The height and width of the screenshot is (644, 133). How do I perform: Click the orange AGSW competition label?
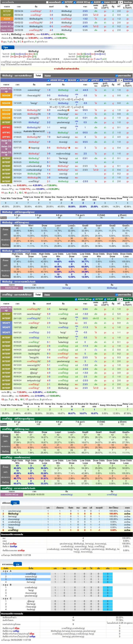pyautogui.click(x=7, y=19)
